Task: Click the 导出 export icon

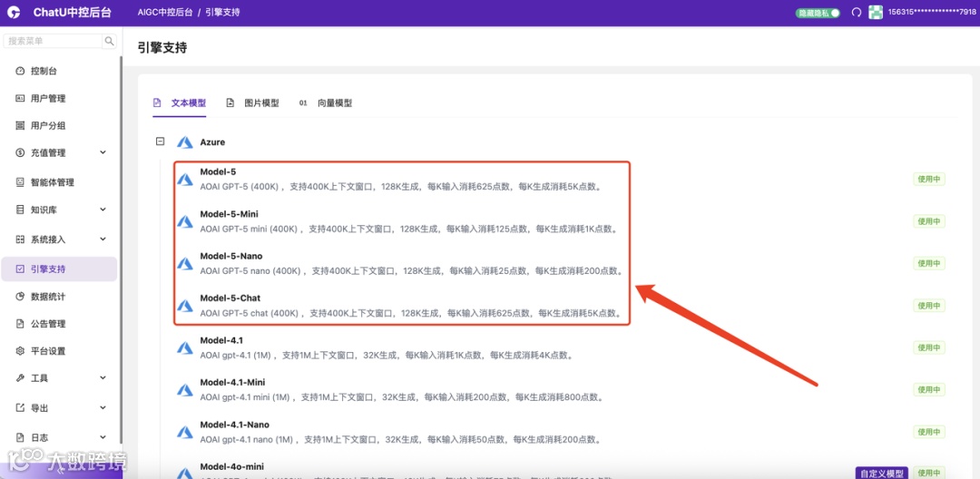Action: click(x=20, y=408)
